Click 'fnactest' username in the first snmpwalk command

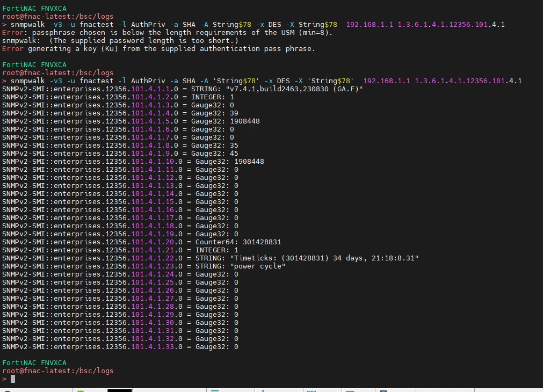click(x=97, y=25)
